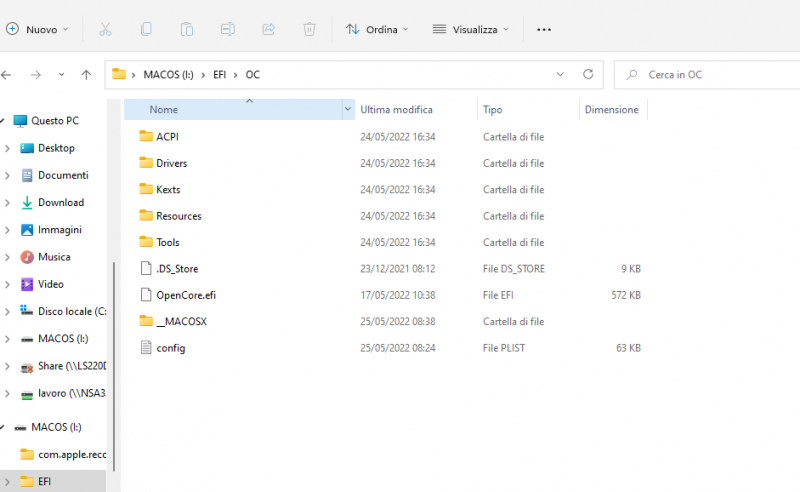Click the Cerca in OC search field
800x492 pixels.
coord(707,75)
